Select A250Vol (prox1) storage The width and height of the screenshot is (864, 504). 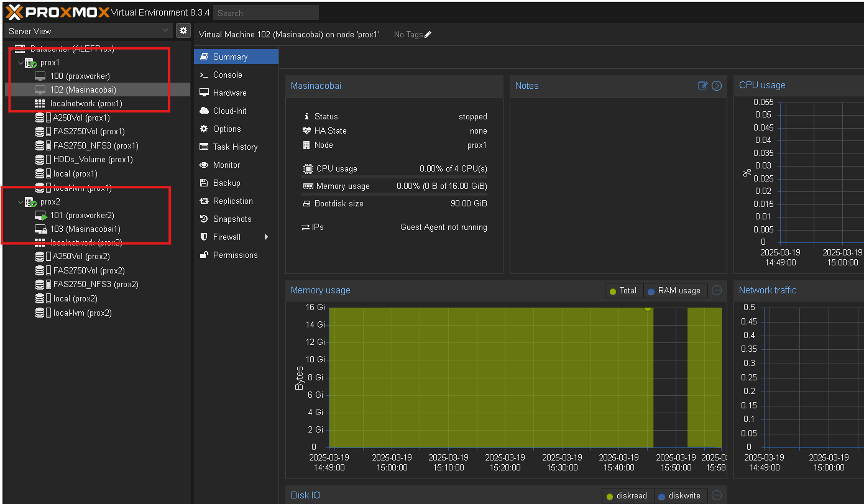[81, 117]
